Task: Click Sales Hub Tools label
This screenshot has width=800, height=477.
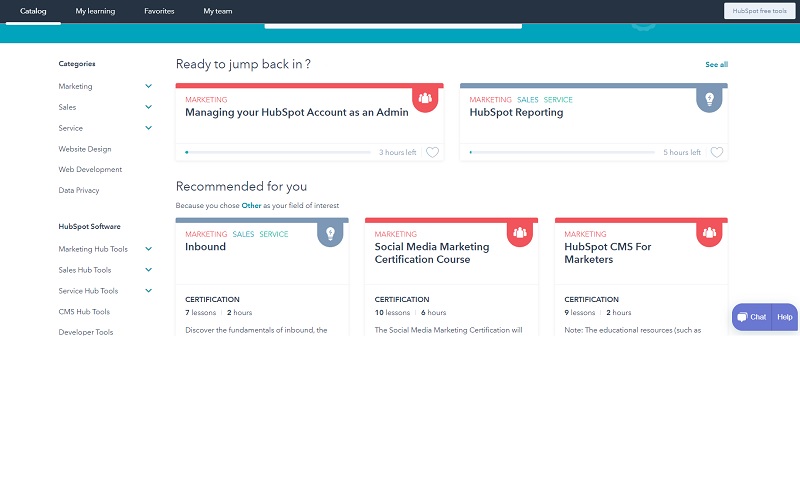Action: (x=85, y=270)
